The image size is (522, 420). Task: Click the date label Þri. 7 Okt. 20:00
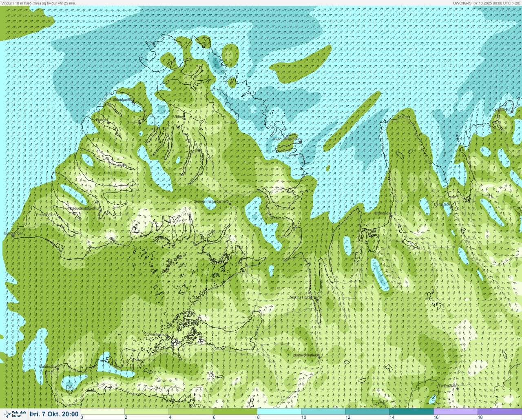(54, 414)
